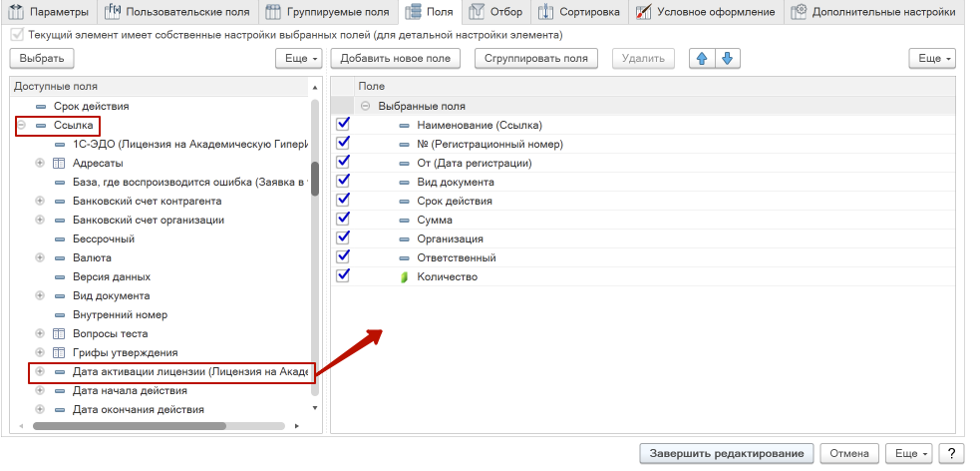Click the green Количество field icon
Image resolution: width=980 pixels, height=471 pixels.
click(x=404, y=277)
